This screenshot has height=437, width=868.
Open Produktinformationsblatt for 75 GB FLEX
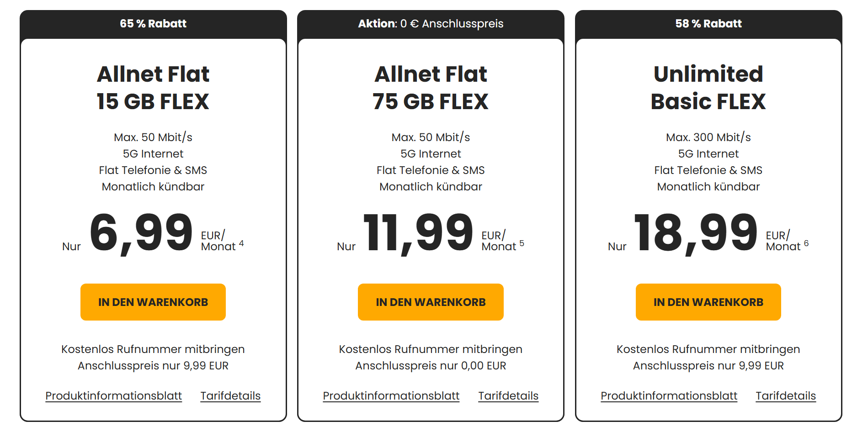tap(391, 395)
